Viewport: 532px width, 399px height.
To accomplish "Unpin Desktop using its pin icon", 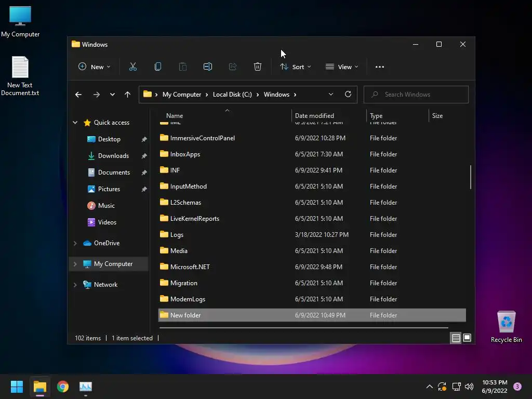I will click(x=144, y=139).
